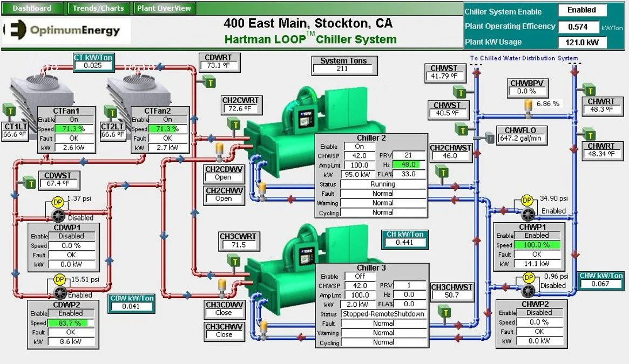Click Plant Operating Efficiency 0.574 value
Screen dimensions: 629x364
578,27
